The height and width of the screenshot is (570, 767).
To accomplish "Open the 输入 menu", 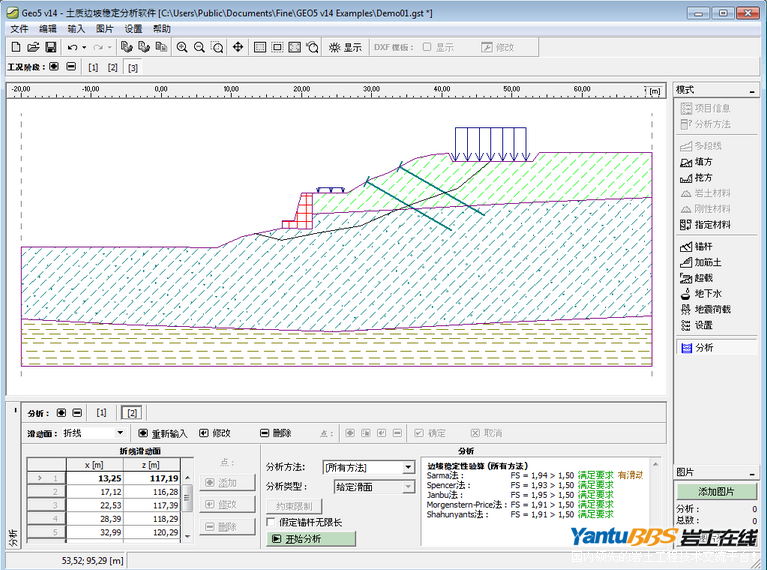I will click(x=76, y=29).
